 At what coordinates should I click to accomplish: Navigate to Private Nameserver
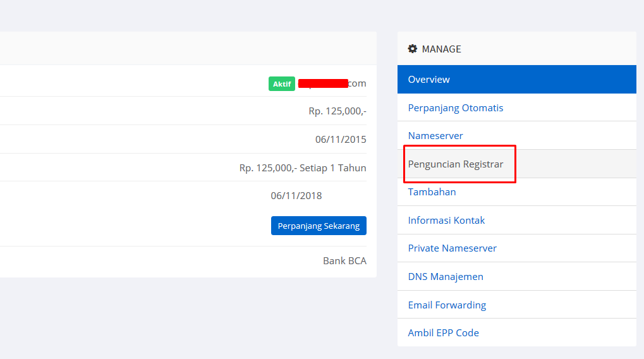click(452, 248)
